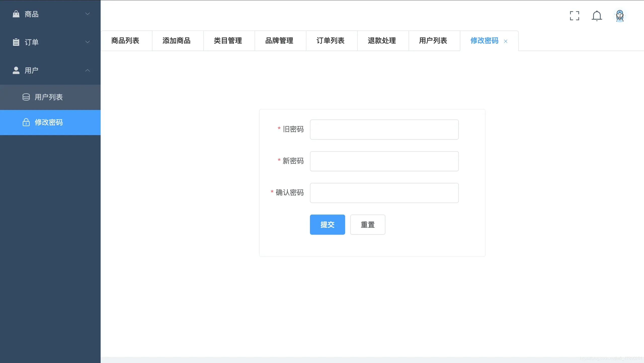Open notifications via the bell icon
Image resolution: width=644 pixels, height=363 pixels.
[x=597, y=16]
